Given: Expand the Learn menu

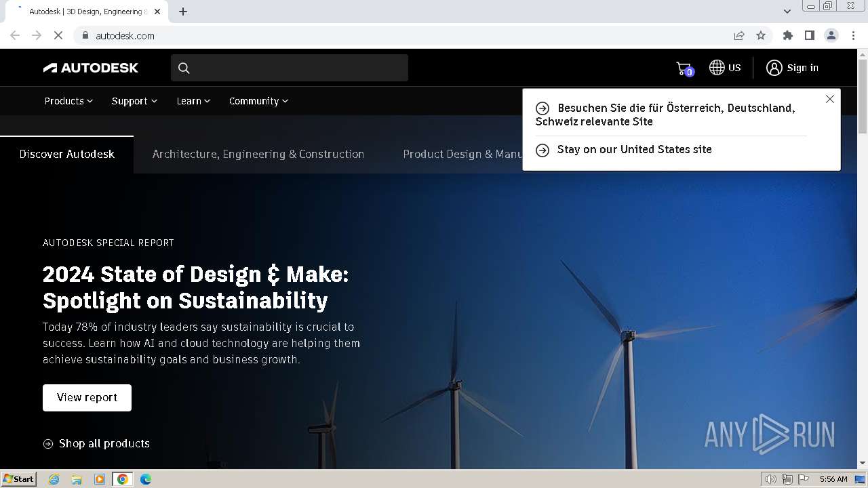Looking at the screenshot, I should [x=193, y=101].
